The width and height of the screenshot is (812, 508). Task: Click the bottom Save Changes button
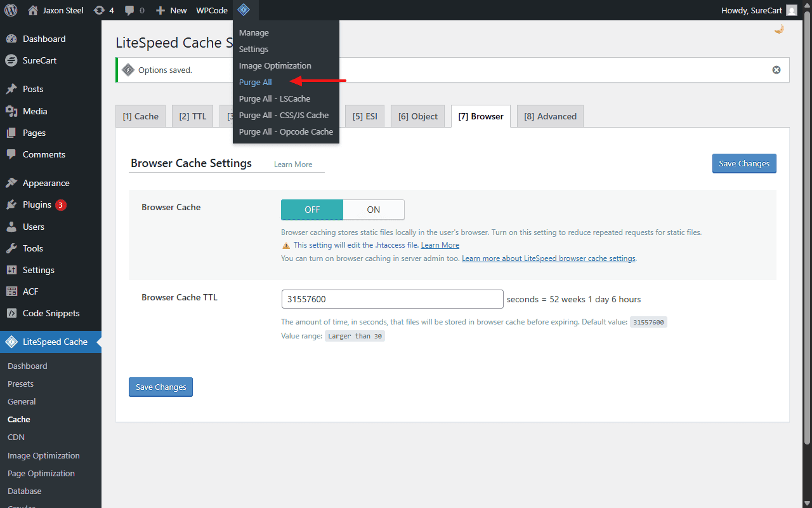pos(160,387)
